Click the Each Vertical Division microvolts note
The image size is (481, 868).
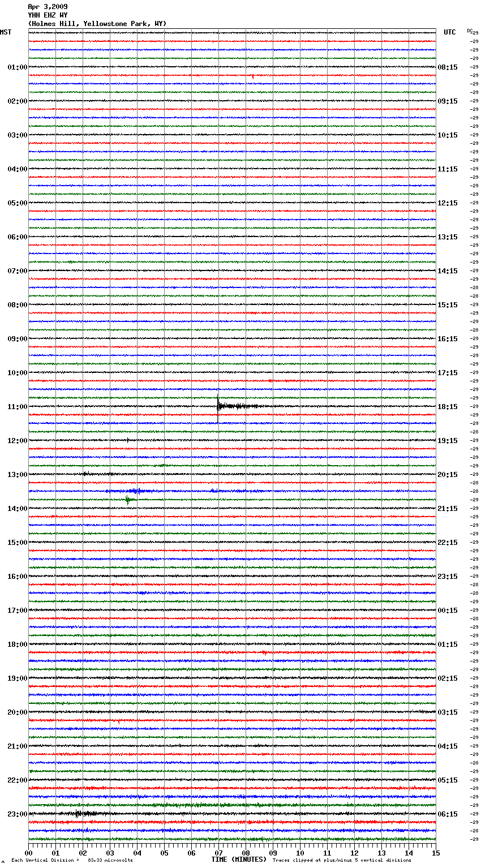(x=72, y=860)
